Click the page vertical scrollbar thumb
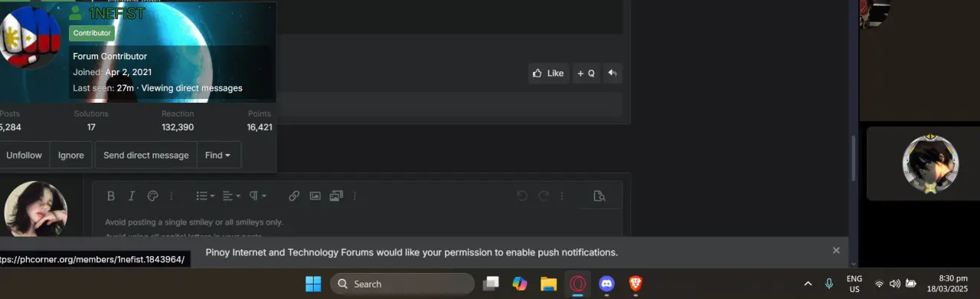 [x=854, y=158]
